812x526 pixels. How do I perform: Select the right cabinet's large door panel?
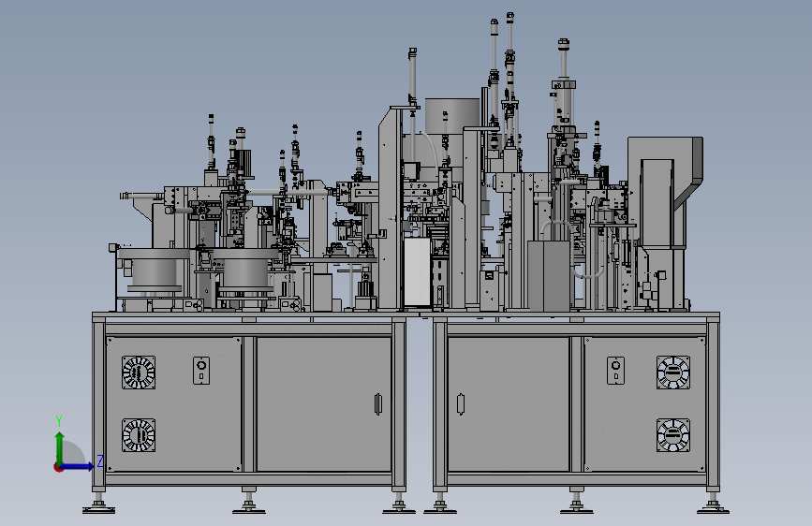[x=509, y=404]
